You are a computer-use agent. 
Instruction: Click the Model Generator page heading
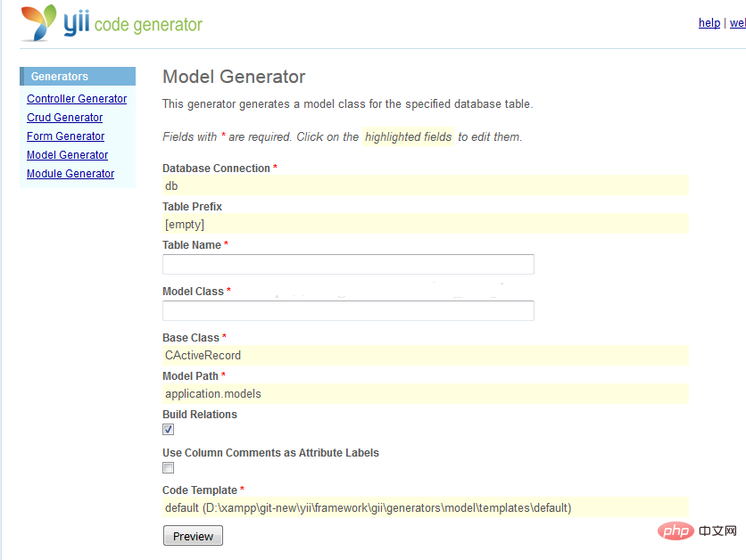point(234,77)
